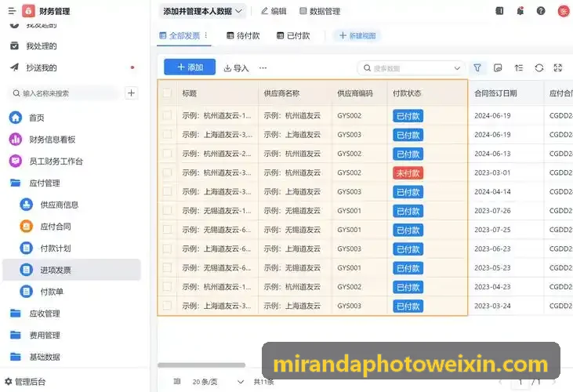Open 数据管理 in top bar

click(x=320, y=11)
